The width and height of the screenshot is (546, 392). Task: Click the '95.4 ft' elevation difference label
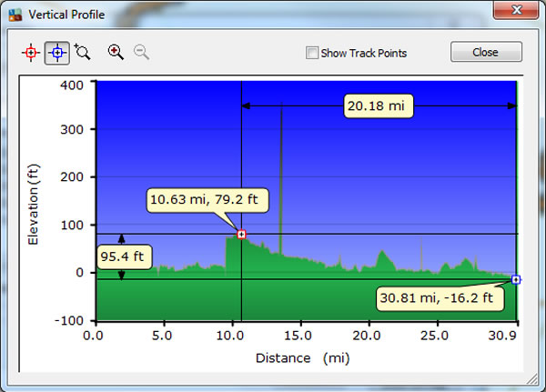tap(125, 256)
